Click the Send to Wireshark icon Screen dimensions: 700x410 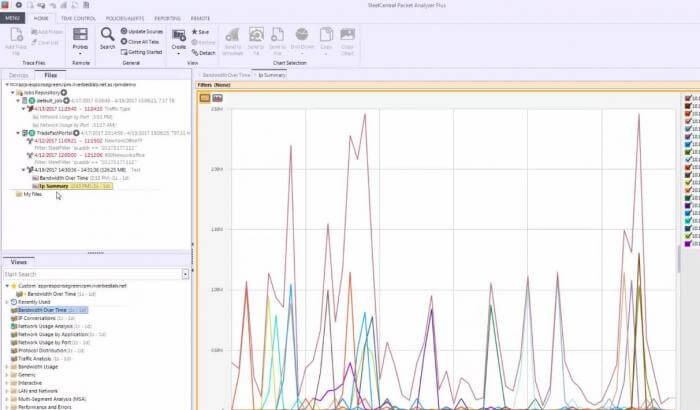click(x=232, y=35)
